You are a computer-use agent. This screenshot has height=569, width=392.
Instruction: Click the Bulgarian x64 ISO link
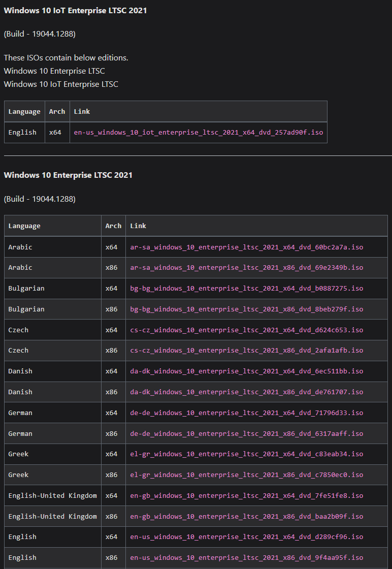[246, 289]
